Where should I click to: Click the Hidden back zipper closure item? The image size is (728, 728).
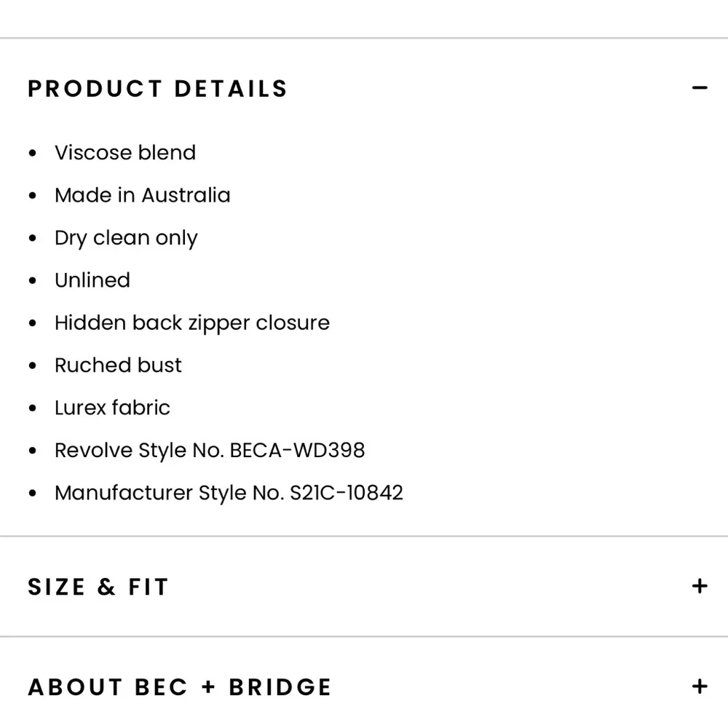(x=192, y=323)
